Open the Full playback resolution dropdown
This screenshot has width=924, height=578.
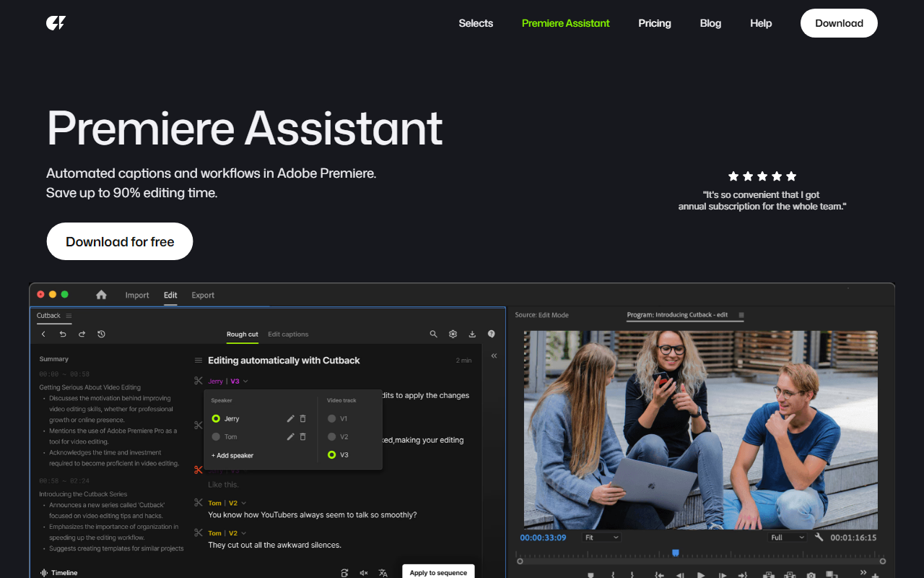[788, 538]
